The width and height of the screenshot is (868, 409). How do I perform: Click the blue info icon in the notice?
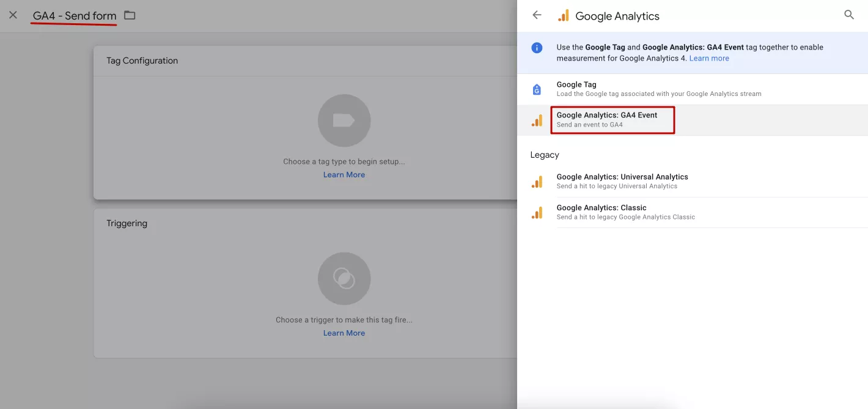click(x=537, y=48)
